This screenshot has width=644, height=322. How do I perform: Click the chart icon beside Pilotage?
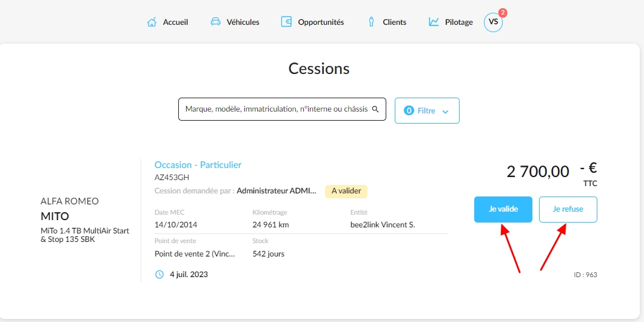pyautogui.click(x=434, y=22)
